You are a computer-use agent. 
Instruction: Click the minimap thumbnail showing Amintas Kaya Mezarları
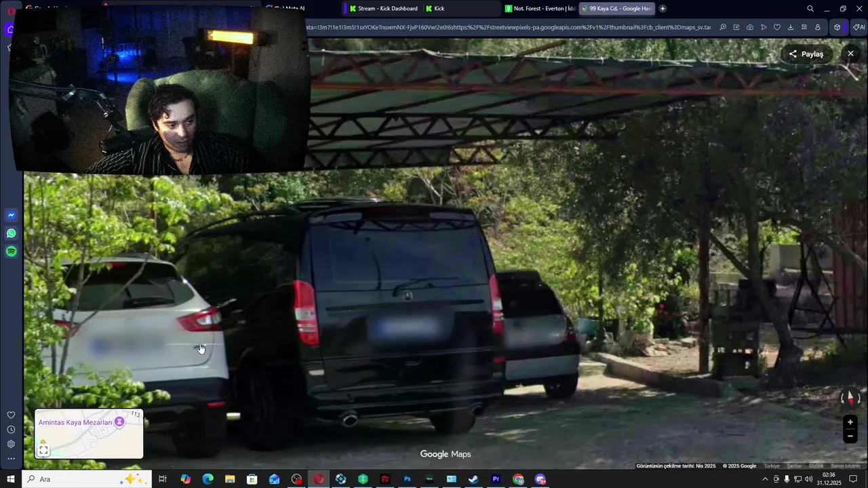pos(89,434)
